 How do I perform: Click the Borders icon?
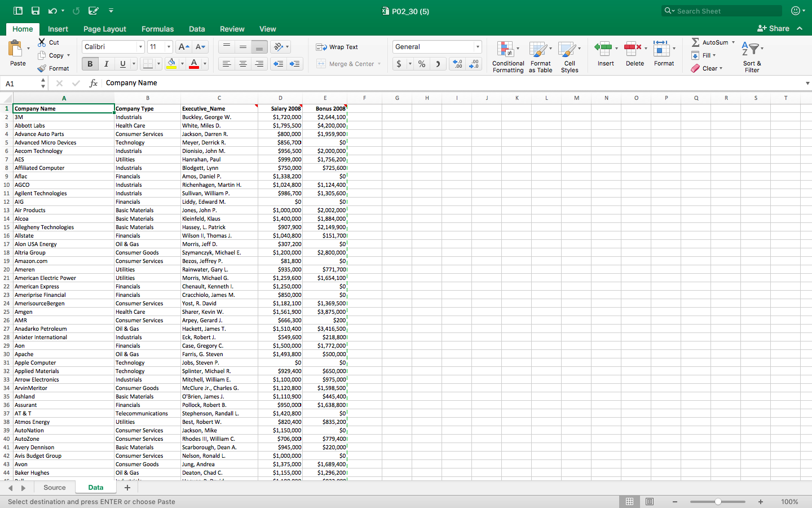pos(148,64)
